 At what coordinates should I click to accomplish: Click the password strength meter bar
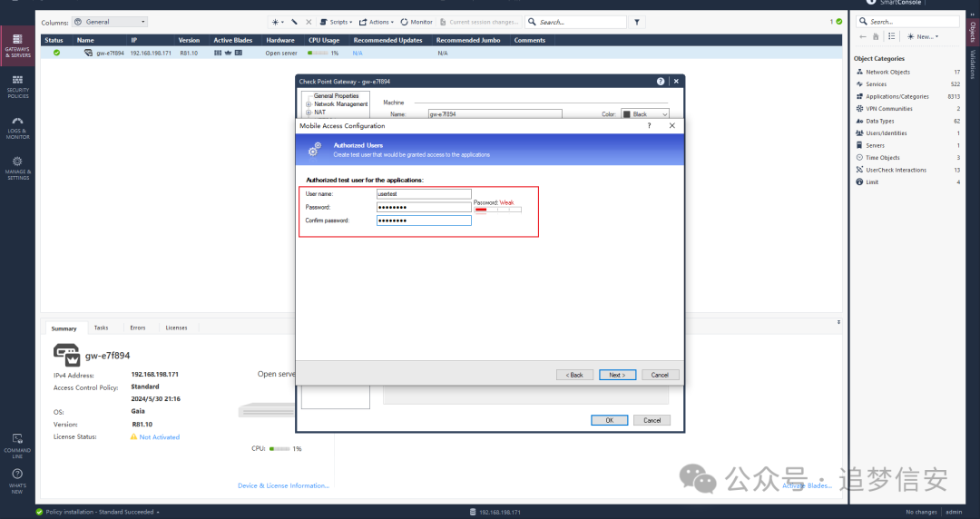(497, 210)
